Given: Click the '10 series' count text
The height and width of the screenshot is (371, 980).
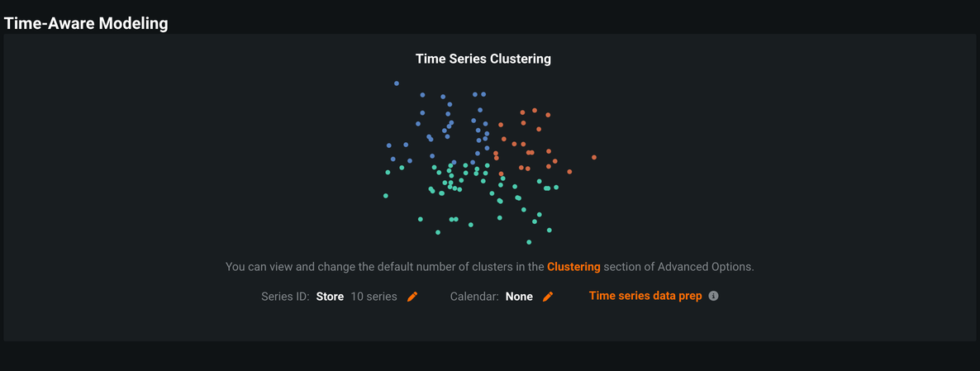Looking at the screenshot, I should click(x=373, y=297).
